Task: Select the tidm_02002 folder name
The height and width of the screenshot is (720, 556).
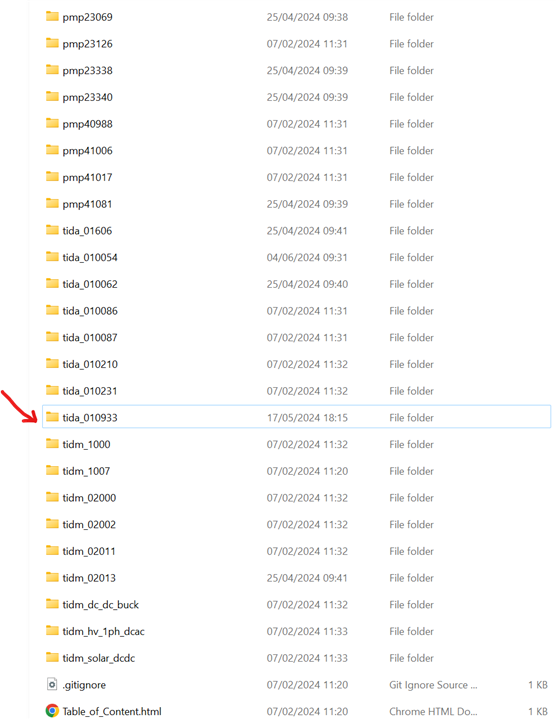Action: 90,524
